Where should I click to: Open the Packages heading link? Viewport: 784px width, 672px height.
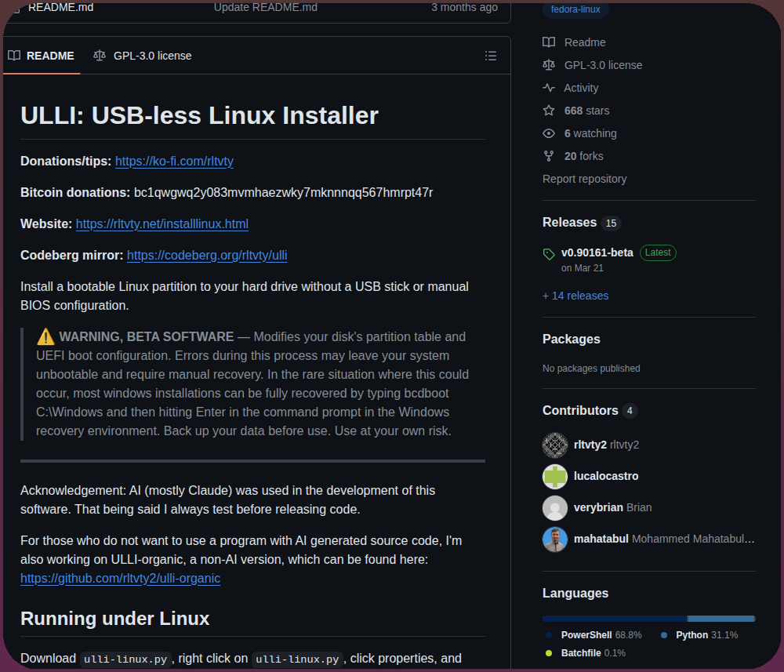click(x=571, y=339)
